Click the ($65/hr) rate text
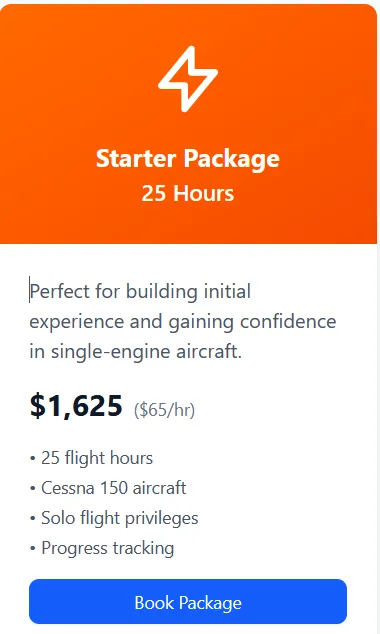This screenshot has height=634, width=380. click(x=165, y=410)
